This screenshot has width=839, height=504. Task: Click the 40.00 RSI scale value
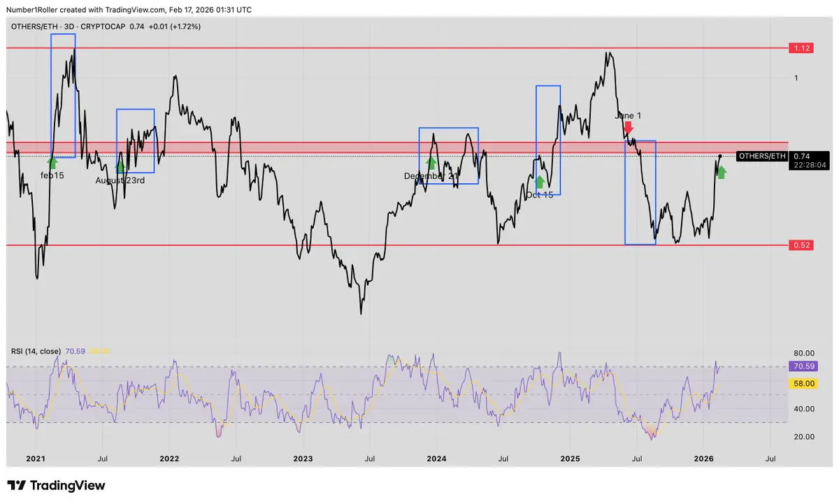coord(805,409)
